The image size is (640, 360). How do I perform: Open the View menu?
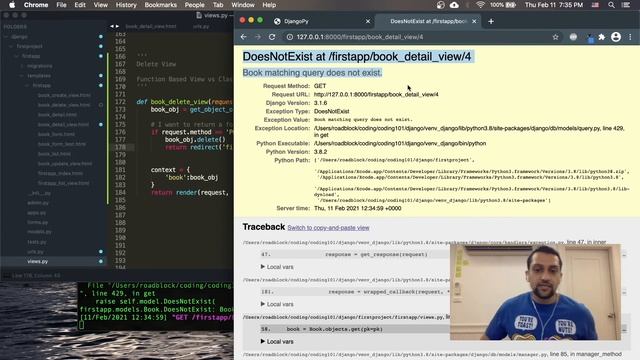100,5
